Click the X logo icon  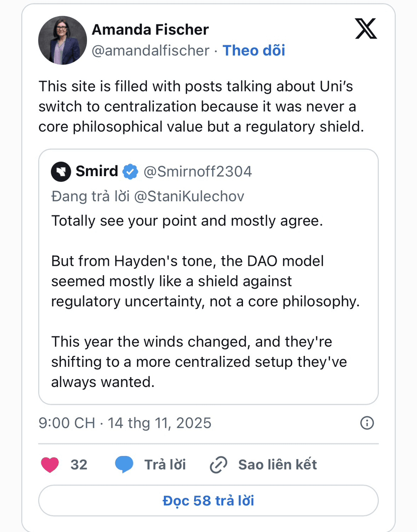point(366,28)
